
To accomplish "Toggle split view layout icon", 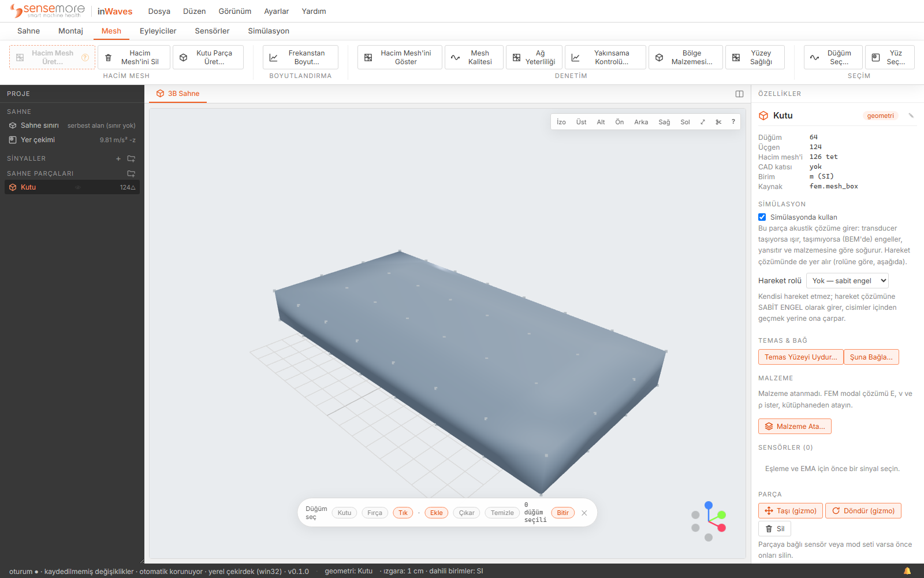I will click(739, 94).
